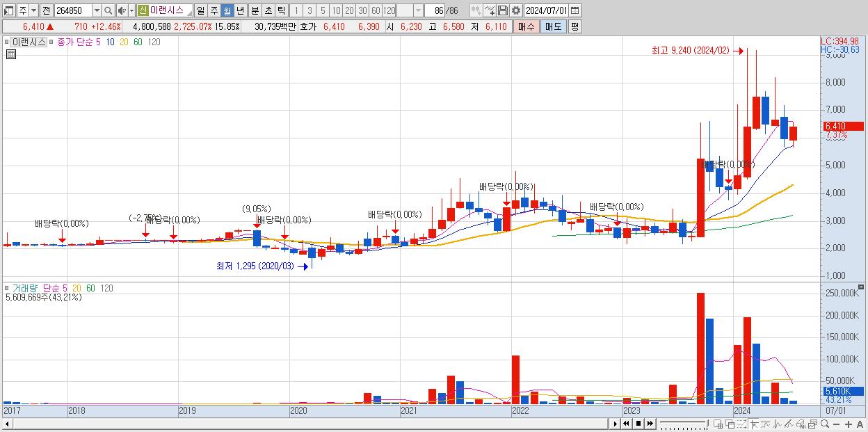
Task: Open dropdown next to speaker icon
Action: pyautogui.click(x=131, y=10)
